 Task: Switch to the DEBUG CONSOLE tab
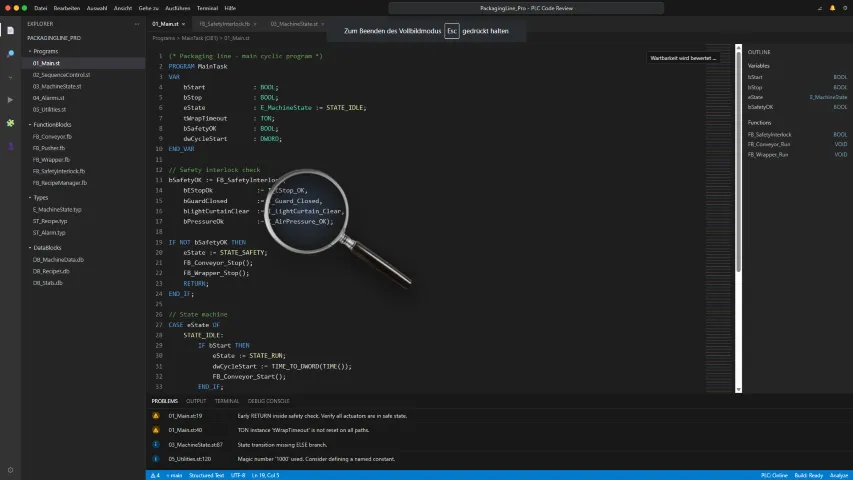coord(268,401)
